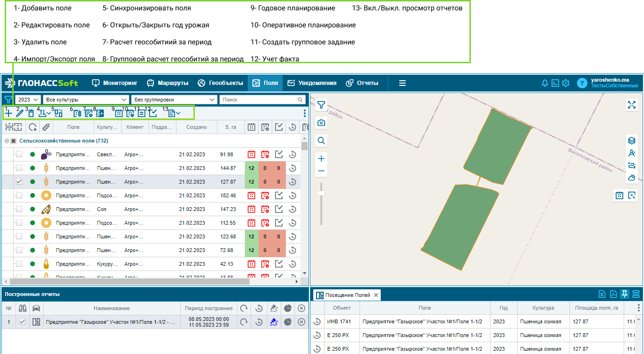Select the Поля section tab

tap(265, 83)
